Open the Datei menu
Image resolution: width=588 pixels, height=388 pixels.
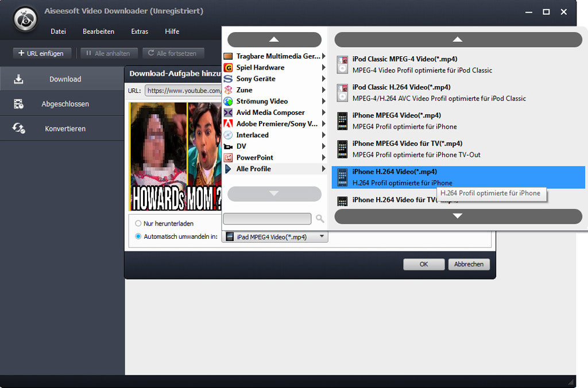point(58,32)
